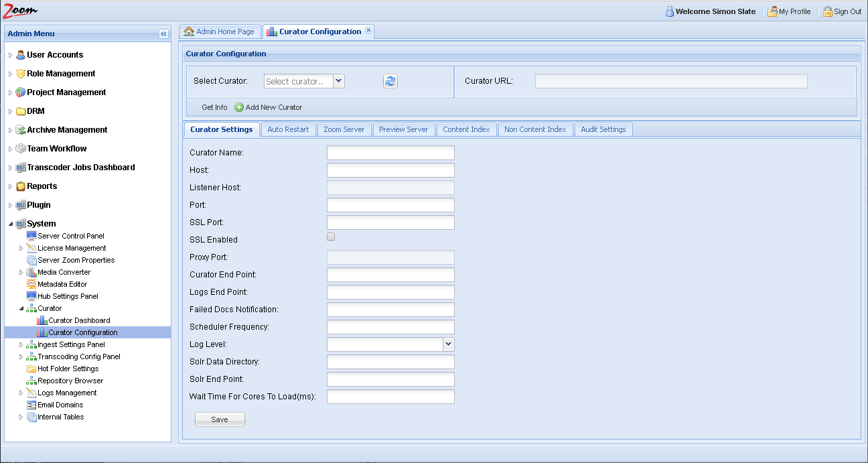
Task: Click the Server Control Panel icon
Action: [x=31, y=236]
